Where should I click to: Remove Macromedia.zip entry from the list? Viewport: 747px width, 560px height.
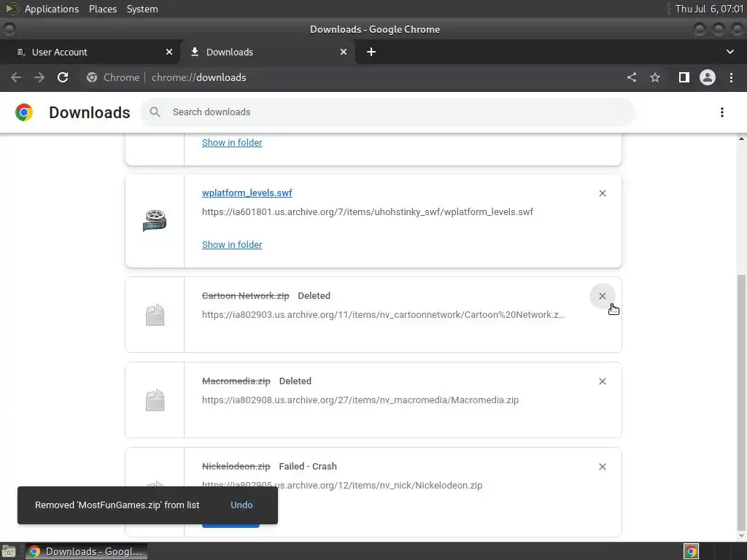coord(603,381)
